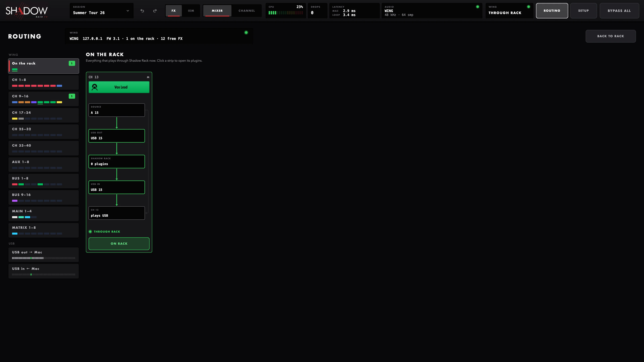Viewport: 644px width, 362px height.
Task: Select CH 9–16 in the sidebar
Action: pos(43,99)
